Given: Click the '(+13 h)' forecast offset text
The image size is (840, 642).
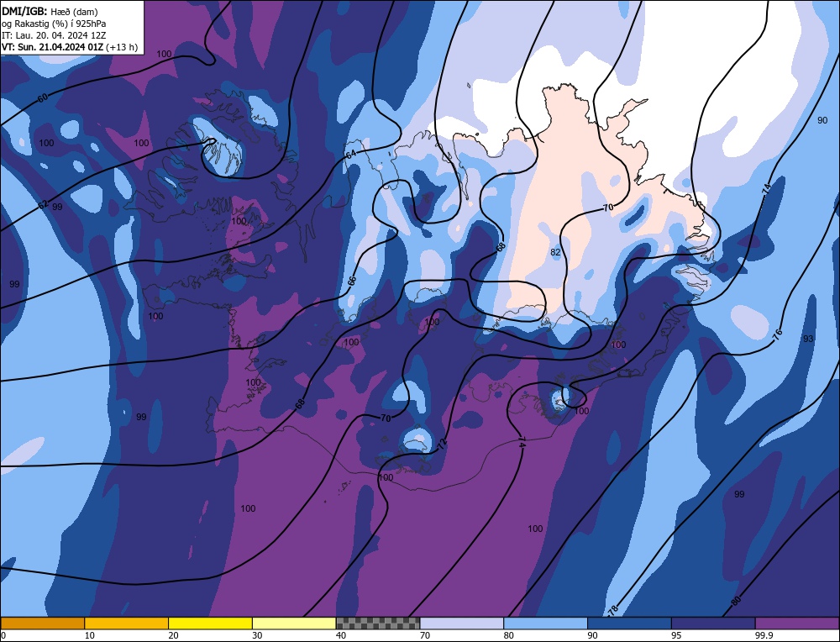Looking at the screenshot, I should (122, 47).
